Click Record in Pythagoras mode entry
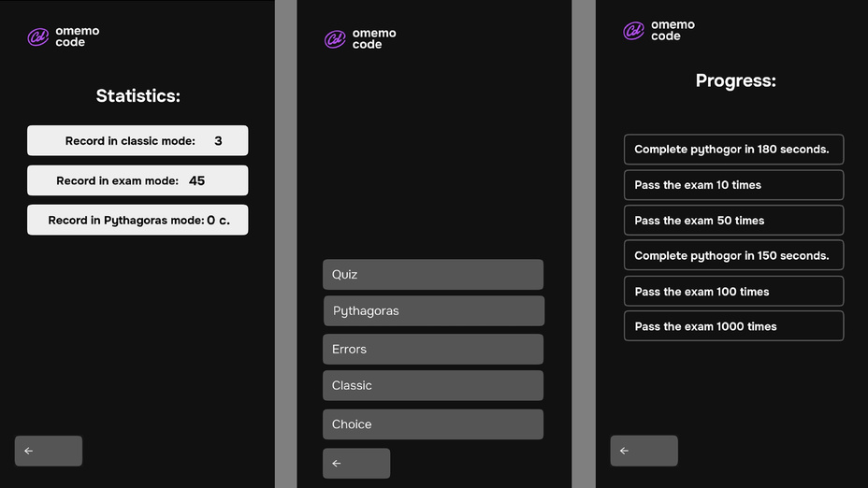868x488 pixels. [x=137, y=221]
